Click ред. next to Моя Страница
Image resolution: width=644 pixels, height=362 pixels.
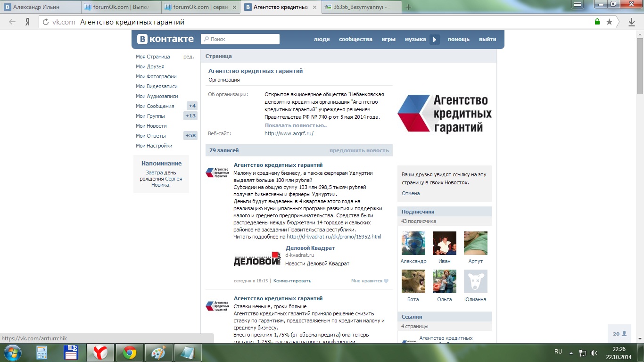coord(189,57)
